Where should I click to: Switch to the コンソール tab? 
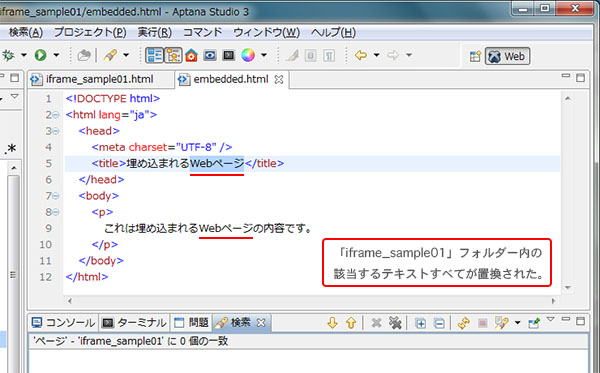pyautogui.click(x=64, y=323)
